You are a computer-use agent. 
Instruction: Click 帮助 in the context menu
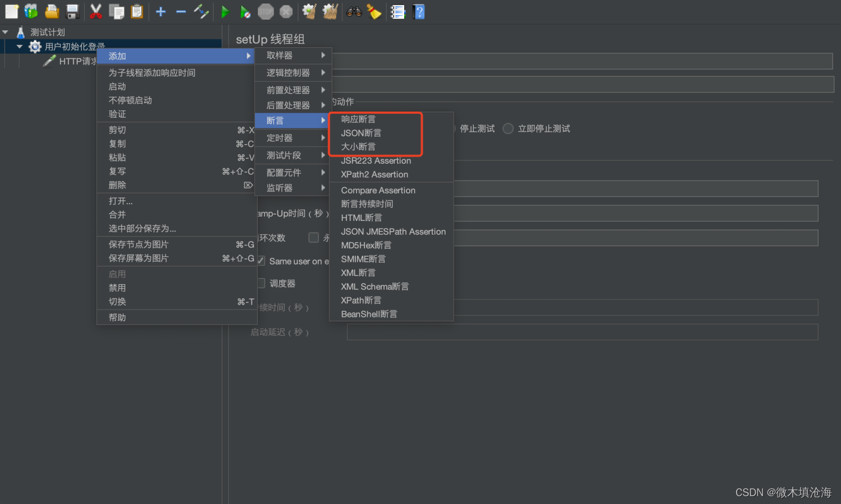coord(176,317)
